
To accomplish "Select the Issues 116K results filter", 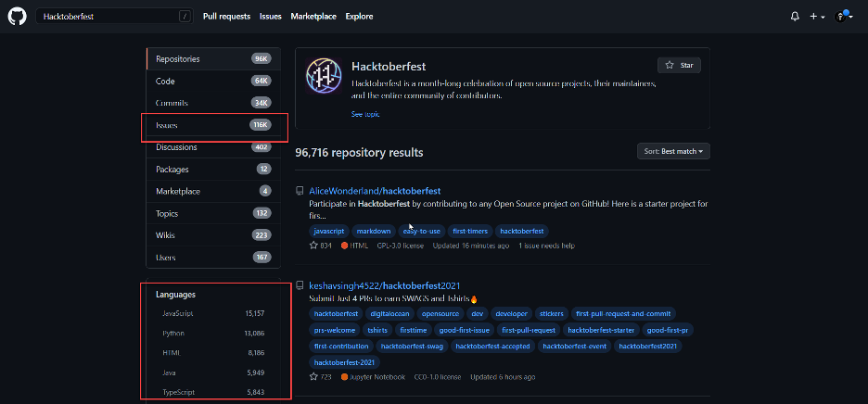I will pos(213,125).
